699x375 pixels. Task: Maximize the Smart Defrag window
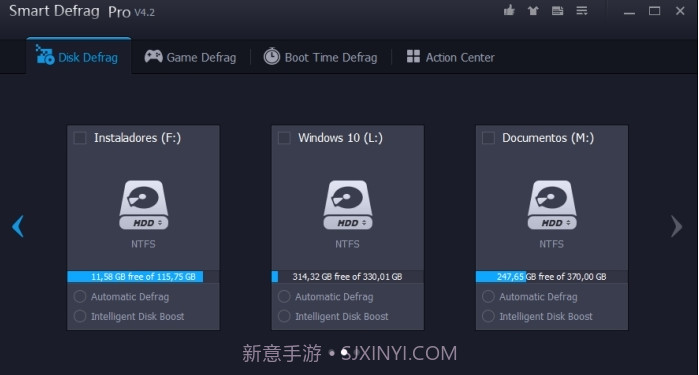(x=654, y=11)
